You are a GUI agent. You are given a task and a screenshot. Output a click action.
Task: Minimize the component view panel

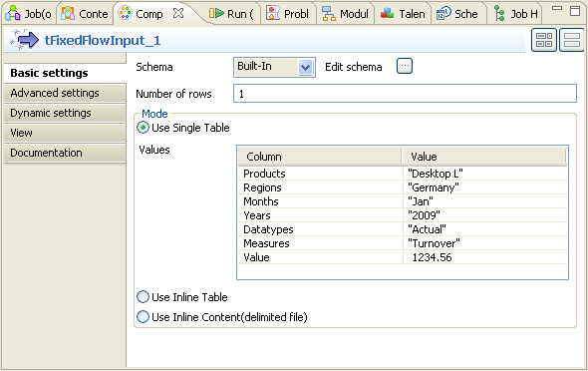pos(557,8)
